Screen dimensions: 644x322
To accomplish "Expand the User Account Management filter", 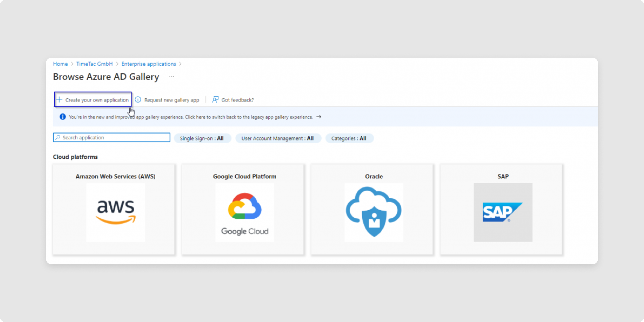I will tap(278, 138).
